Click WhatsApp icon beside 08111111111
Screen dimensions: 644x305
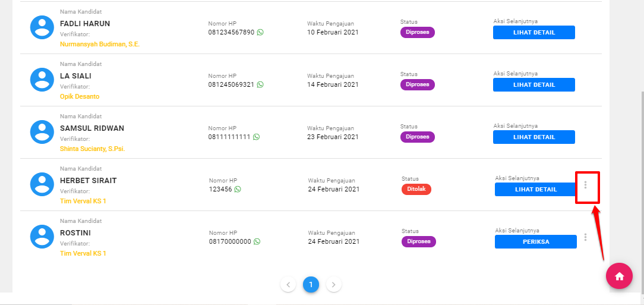[x=257, y=137]
